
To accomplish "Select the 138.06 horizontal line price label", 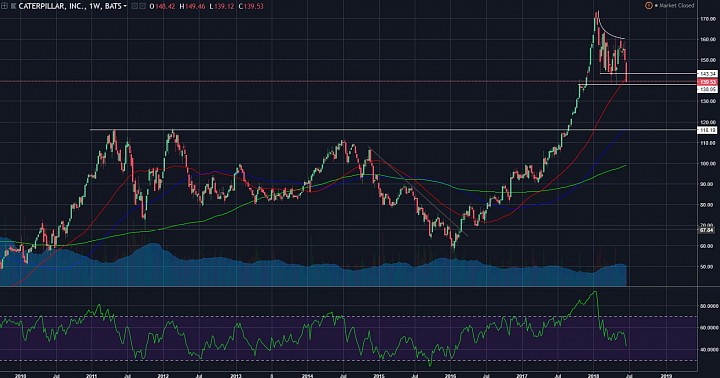I will 707,90.
